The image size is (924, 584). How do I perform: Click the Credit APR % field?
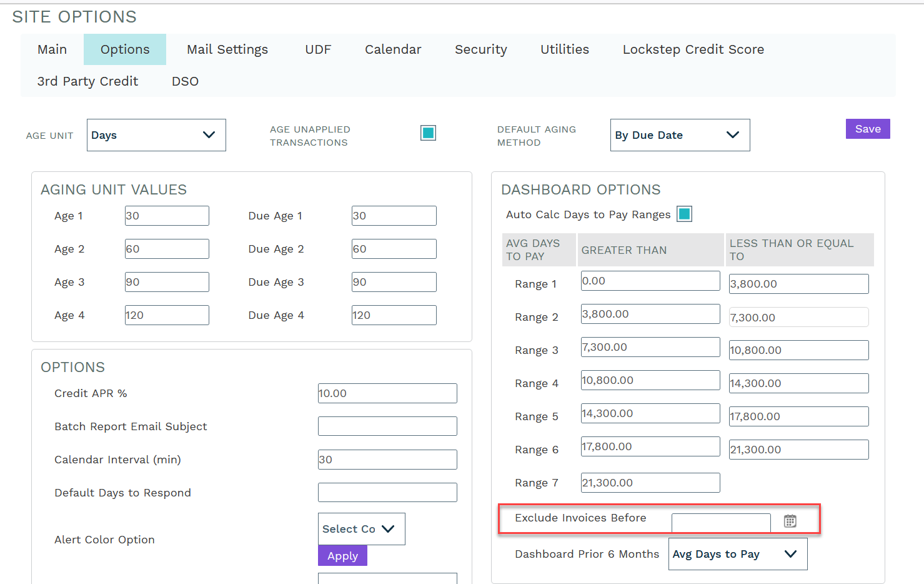click(387, 393)
